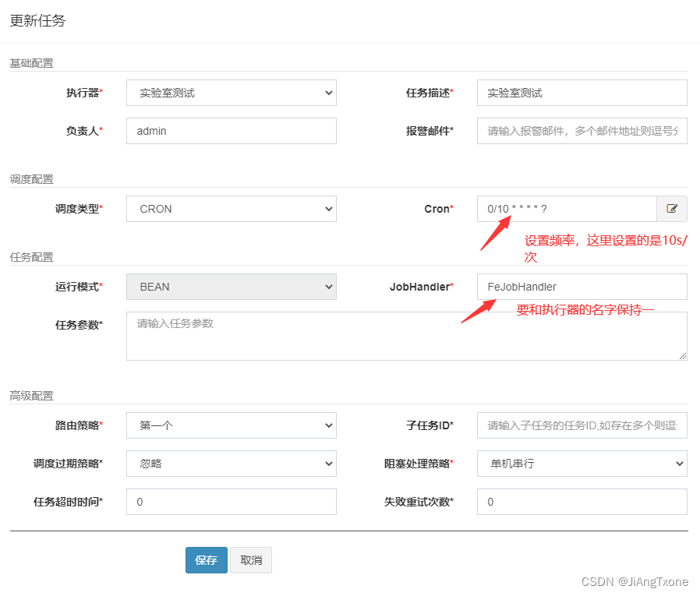Click the JobHandler field containing FeJobHandler

(582, 287)
